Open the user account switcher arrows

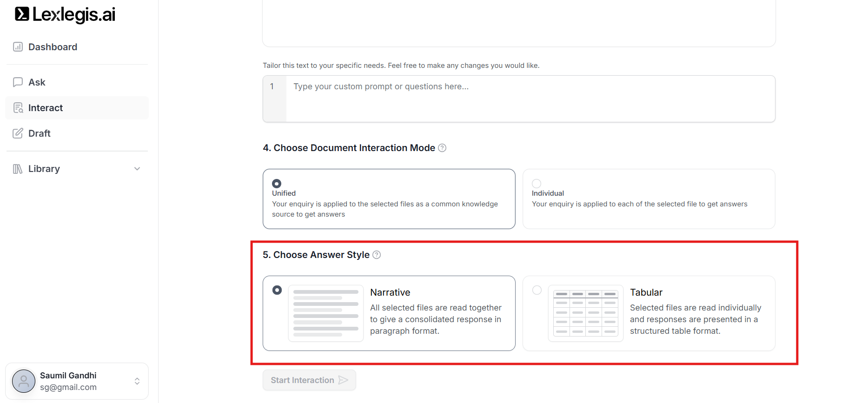tap(137, 381)
